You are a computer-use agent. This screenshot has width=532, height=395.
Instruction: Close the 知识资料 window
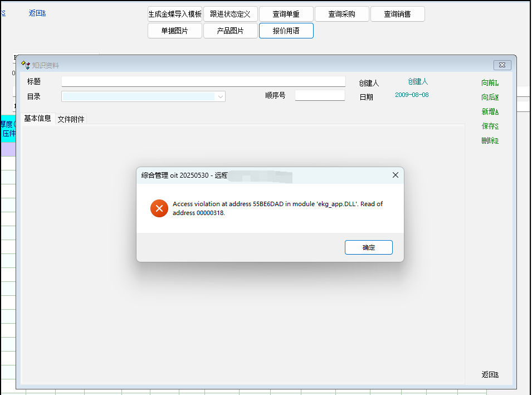click(501, 65)
